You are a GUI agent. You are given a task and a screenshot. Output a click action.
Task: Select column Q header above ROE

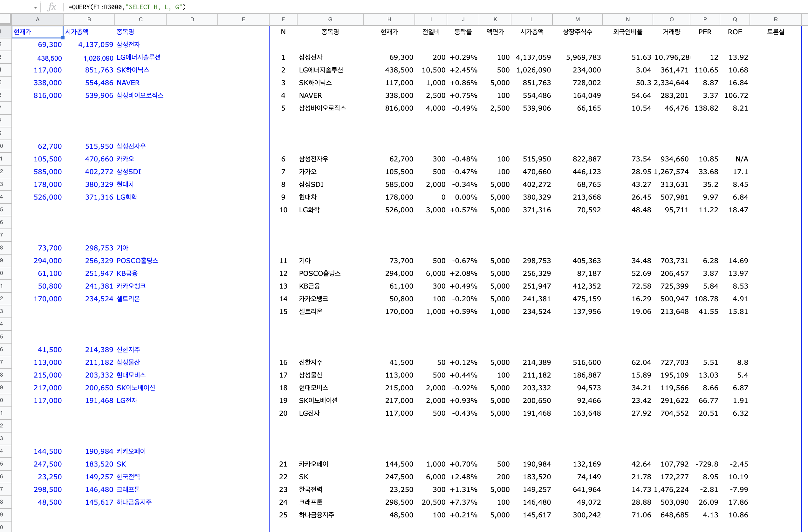coord(735,19)
